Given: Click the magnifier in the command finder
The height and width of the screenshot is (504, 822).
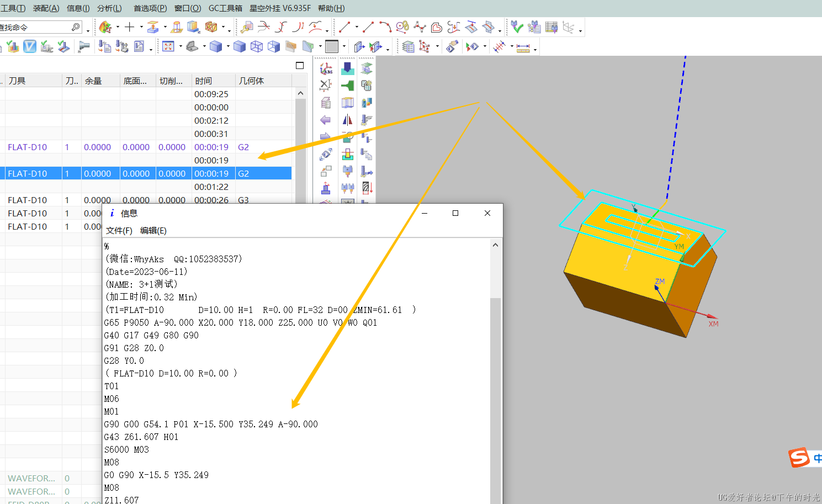Looking at the screenshot, I should pyautogui.click(x=76, y=26).
